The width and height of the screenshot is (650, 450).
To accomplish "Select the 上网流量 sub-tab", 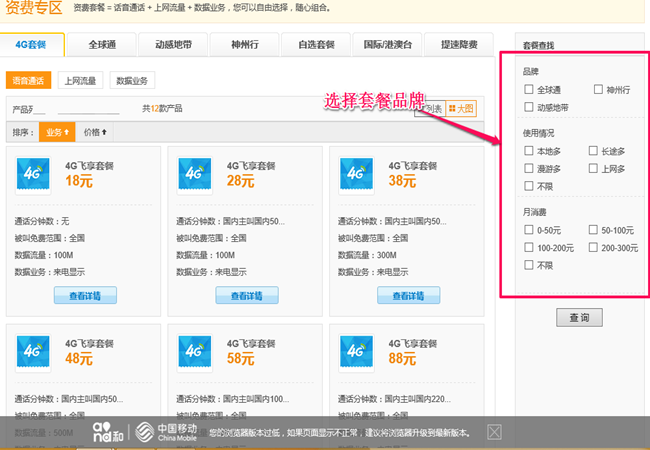I will click(80, 80).
